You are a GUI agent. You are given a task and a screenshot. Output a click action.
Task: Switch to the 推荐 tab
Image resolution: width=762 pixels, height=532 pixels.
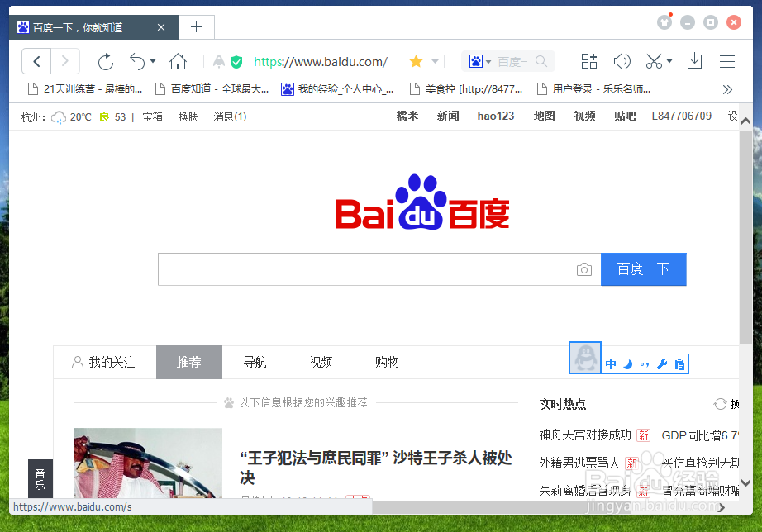click(x=189, y=362)
